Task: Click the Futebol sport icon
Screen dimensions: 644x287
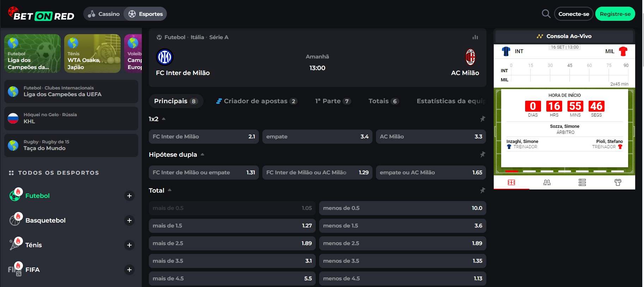Action: pos(15,195)
